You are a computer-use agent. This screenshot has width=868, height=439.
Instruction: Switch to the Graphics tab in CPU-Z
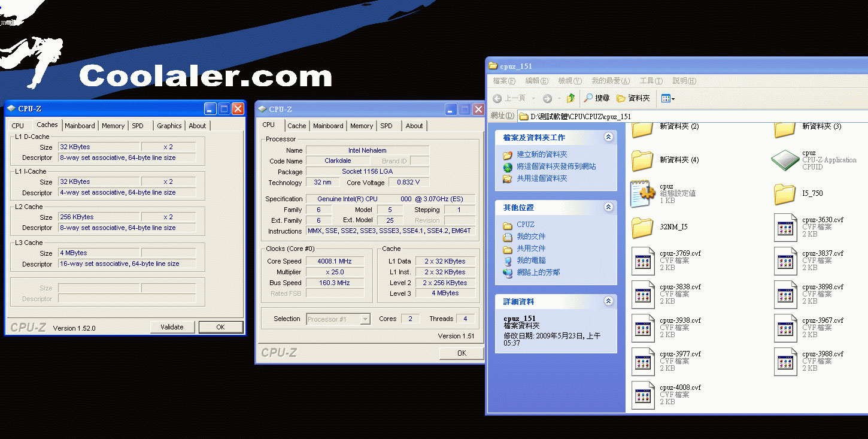pos(169,126)
